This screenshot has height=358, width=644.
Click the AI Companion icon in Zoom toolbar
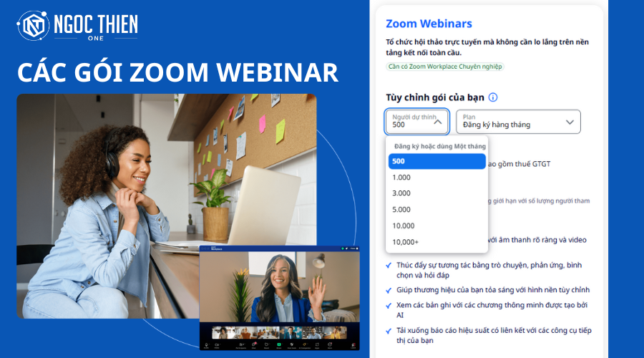click(304, 344)
